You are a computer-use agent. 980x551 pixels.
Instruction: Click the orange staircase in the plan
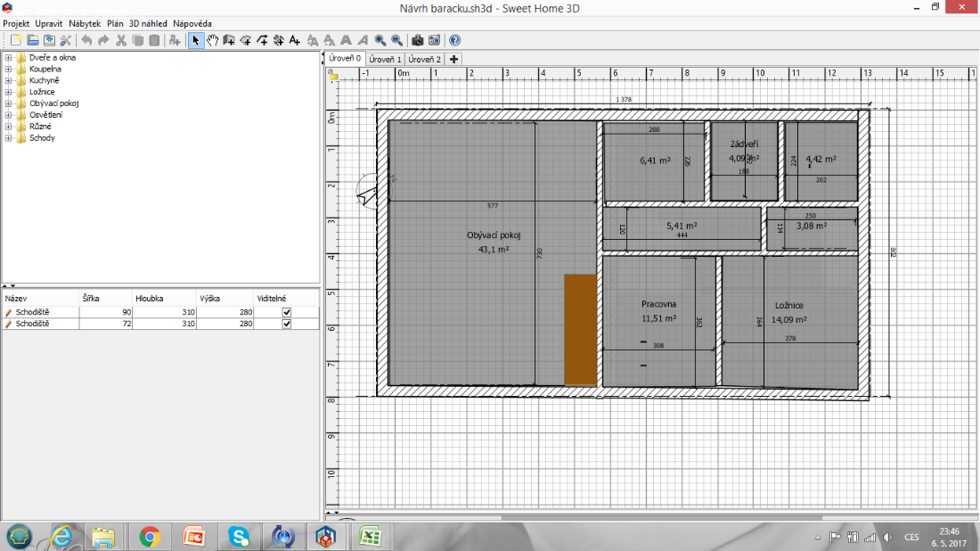point(580,330)
